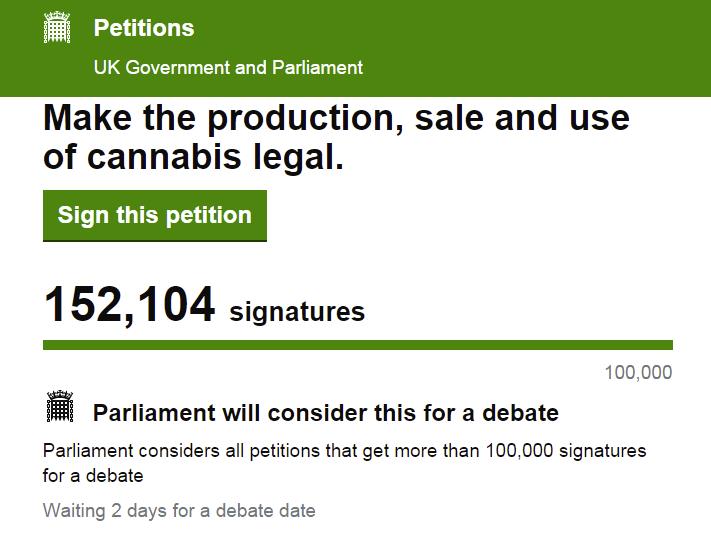Click the "Parliament will consider this" heading
Screen dimensions: 711x536
[x=325, y=413]
